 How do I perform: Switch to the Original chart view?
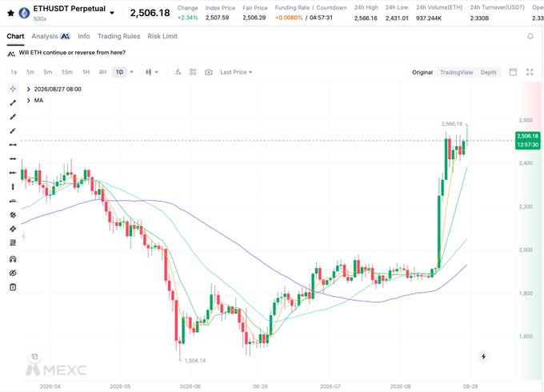tap(422, 73)
